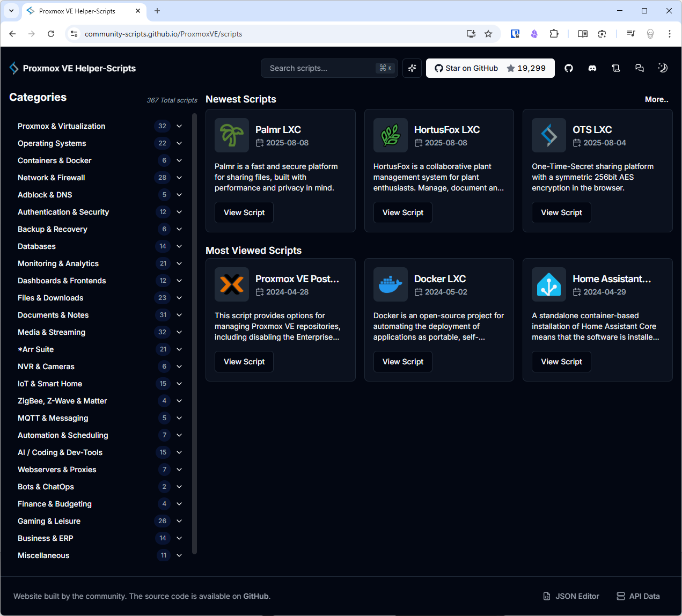Open the browser media control icon
The image size is (682, 616).
(x=631, y=34)
